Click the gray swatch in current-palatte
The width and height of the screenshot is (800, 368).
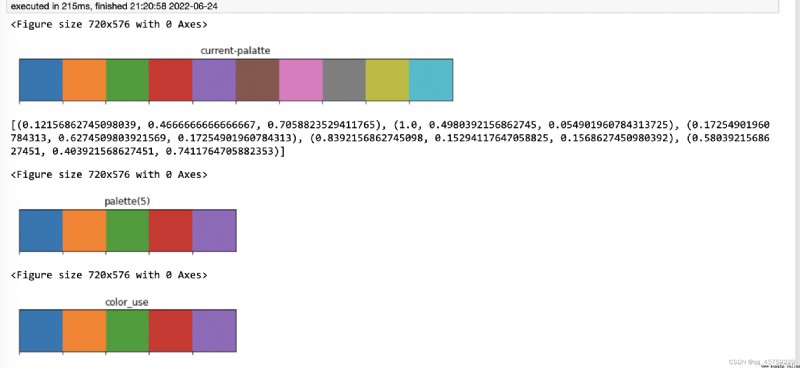(344, 80)
